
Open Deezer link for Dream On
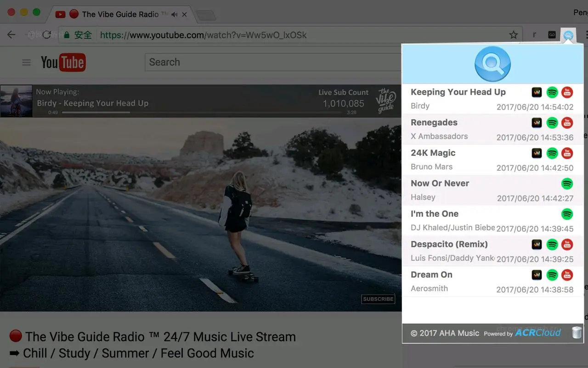537,275
